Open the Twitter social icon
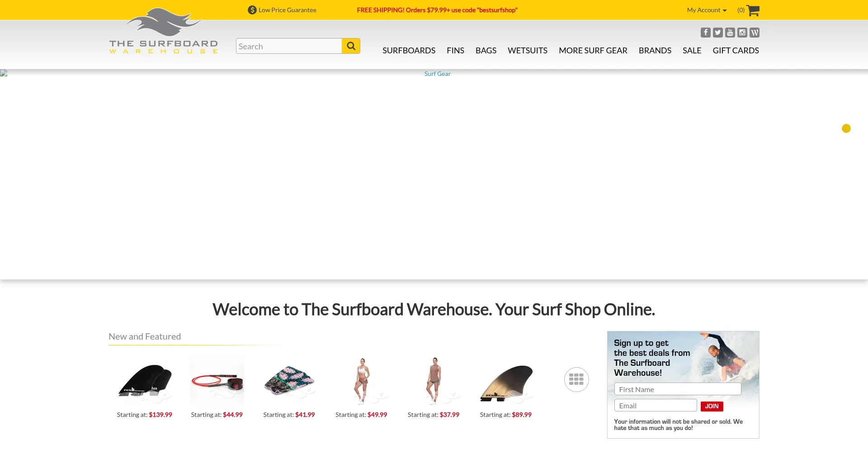The height and width of the screenshot is (449, 868). pyautogui.click(x=717, y=33)
